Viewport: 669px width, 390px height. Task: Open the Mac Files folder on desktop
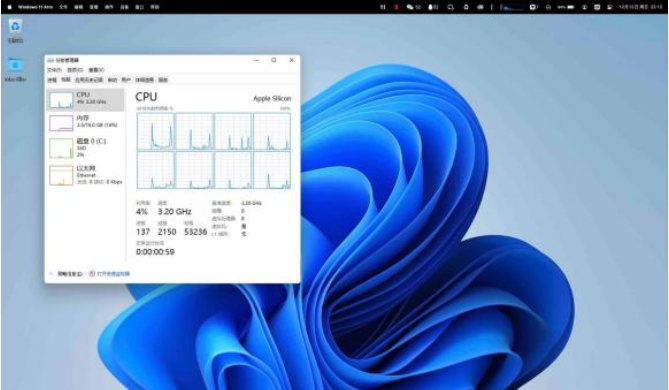coord(15,70)
